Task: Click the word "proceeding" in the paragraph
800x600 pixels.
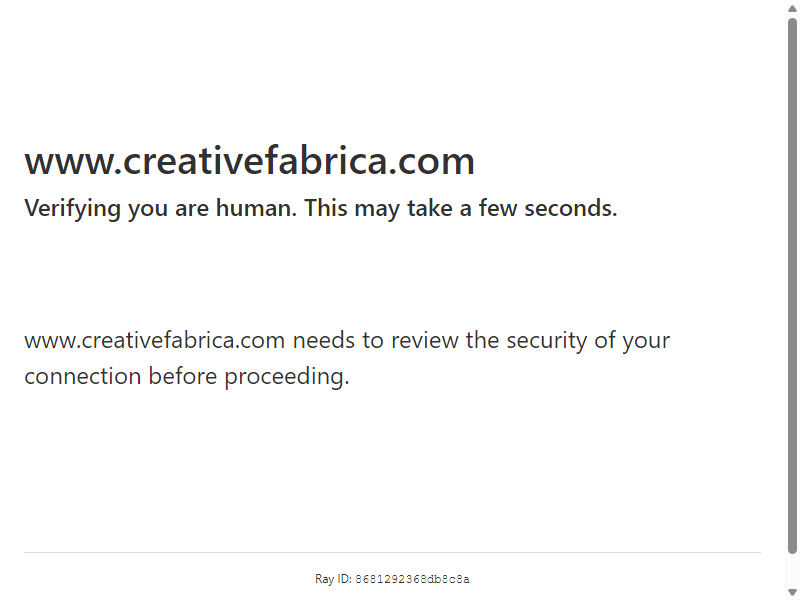Action: point(287,378)
